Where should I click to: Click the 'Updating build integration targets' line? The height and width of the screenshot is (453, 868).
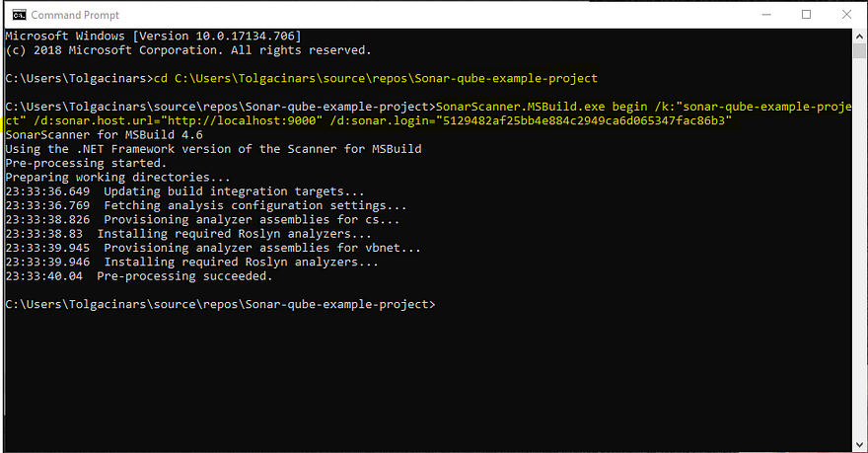184,191
